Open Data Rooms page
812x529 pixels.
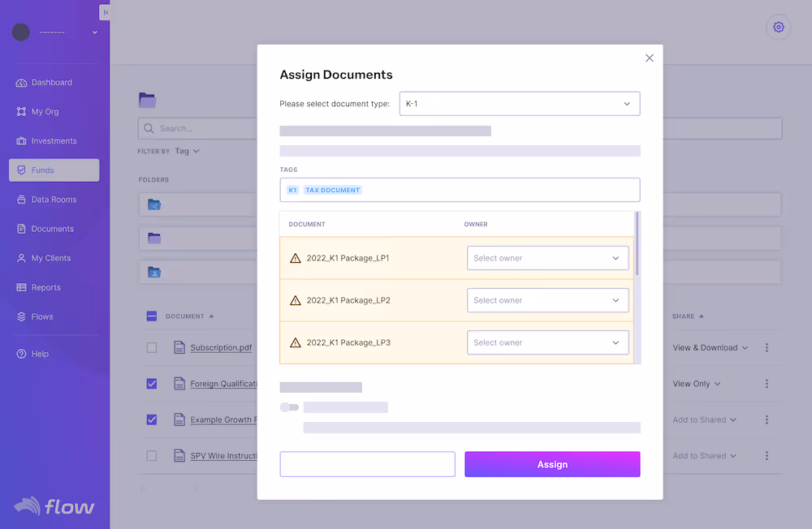pyautogui.click(x=46, y=200)
